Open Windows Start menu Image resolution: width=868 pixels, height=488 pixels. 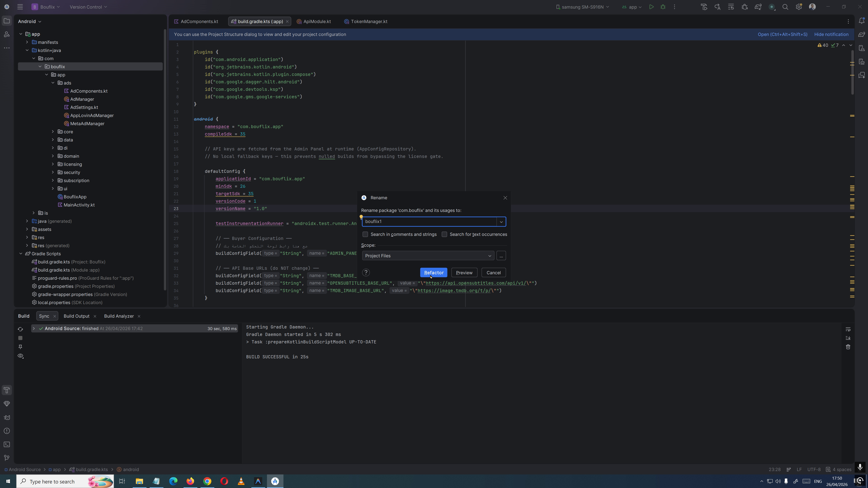click(x=8, y=481)
